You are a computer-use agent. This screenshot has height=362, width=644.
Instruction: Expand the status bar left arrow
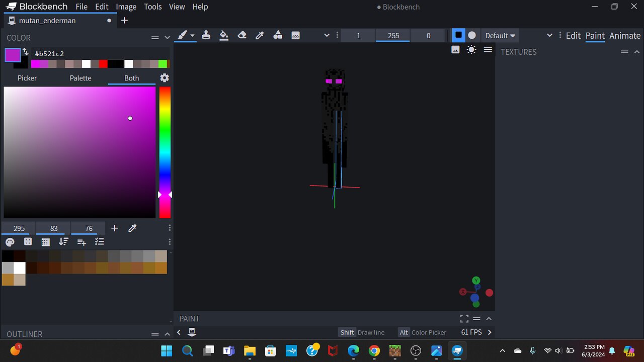point(179,332)
